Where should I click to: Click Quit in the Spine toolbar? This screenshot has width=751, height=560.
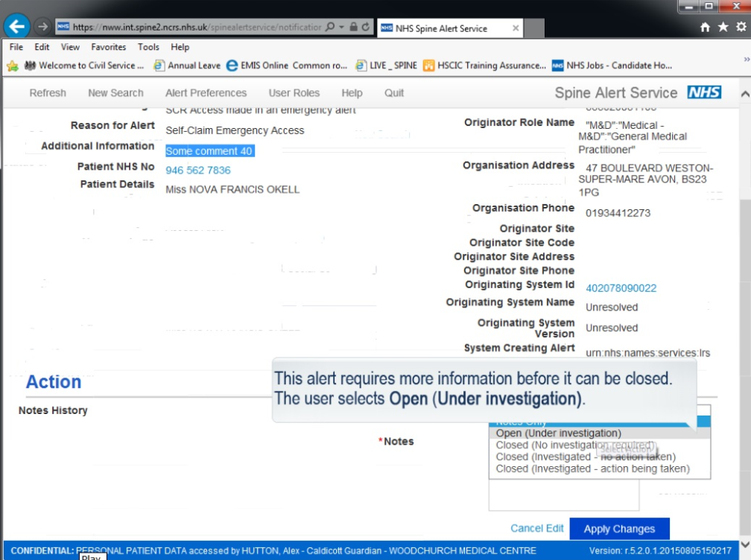(394, 93)
